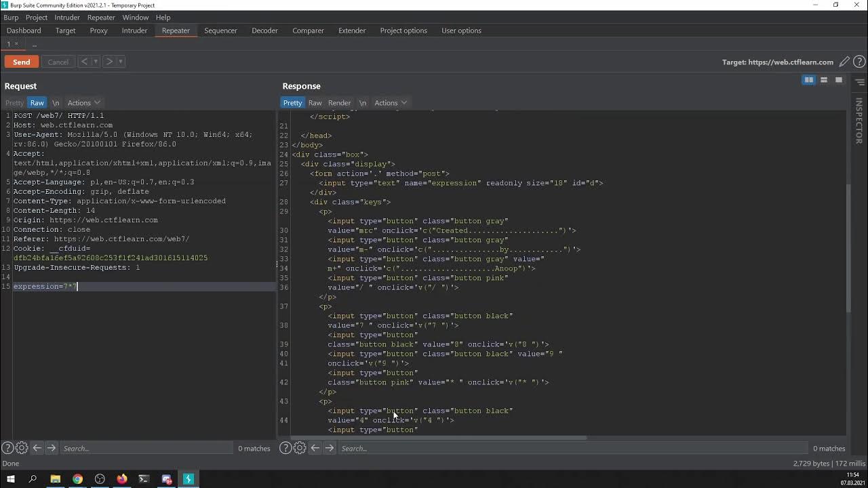
Task: Go to previous request in history
Action: click(85, 62)
